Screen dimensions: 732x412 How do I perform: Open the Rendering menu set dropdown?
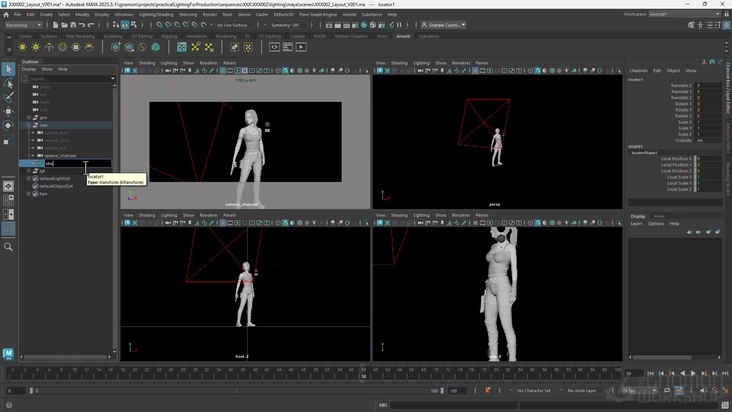coord(23,25)
